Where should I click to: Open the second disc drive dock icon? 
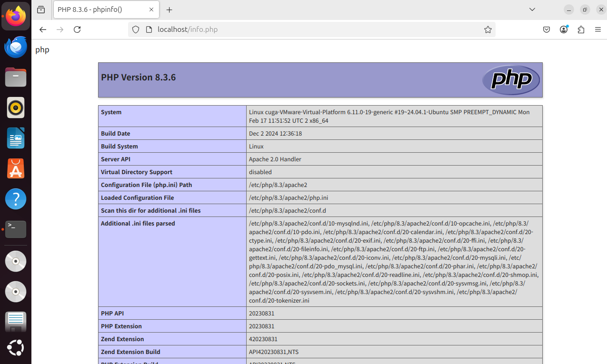16,292
